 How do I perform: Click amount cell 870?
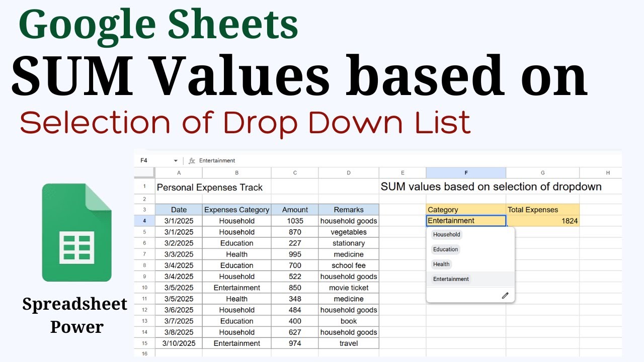point(295,232)
